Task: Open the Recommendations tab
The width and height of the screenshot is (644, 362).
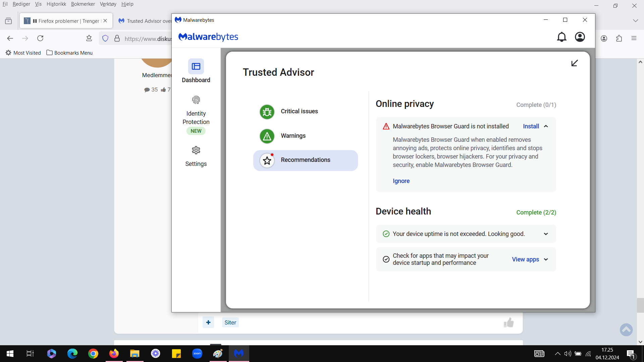Action: (306, 160)
